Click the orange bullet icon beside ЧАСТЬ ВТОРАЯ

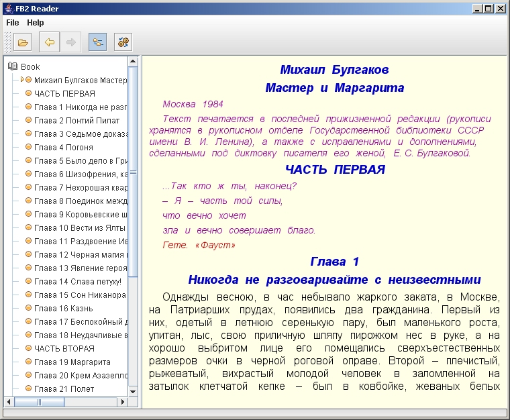click(28, 348)
